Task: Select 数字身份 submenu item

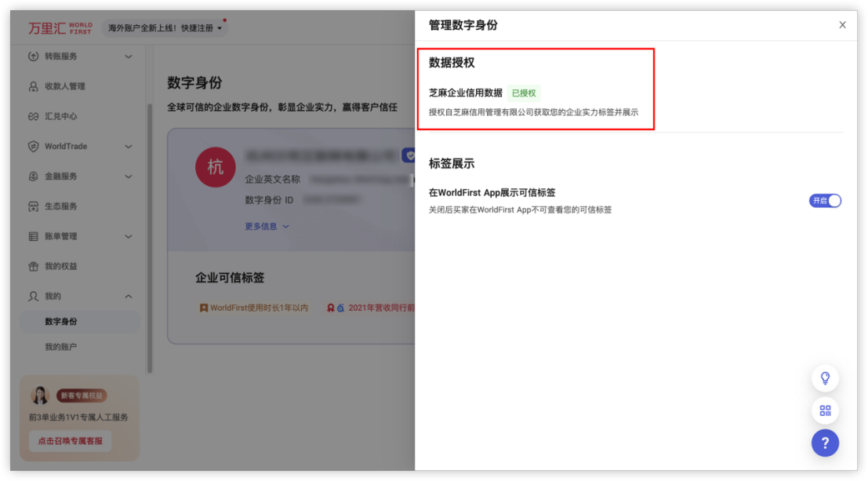Action: (x=80, y=322)
